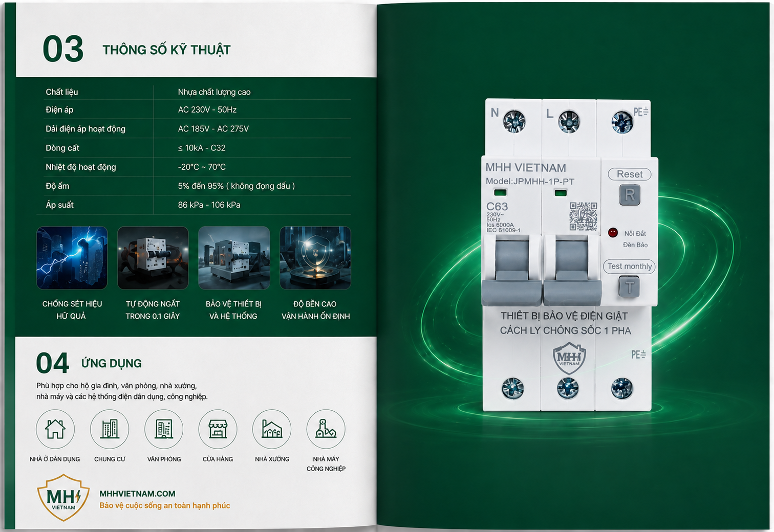Screen dimensions: 774x532
Task: Click the large section number 03
Action: coord(63,49)
